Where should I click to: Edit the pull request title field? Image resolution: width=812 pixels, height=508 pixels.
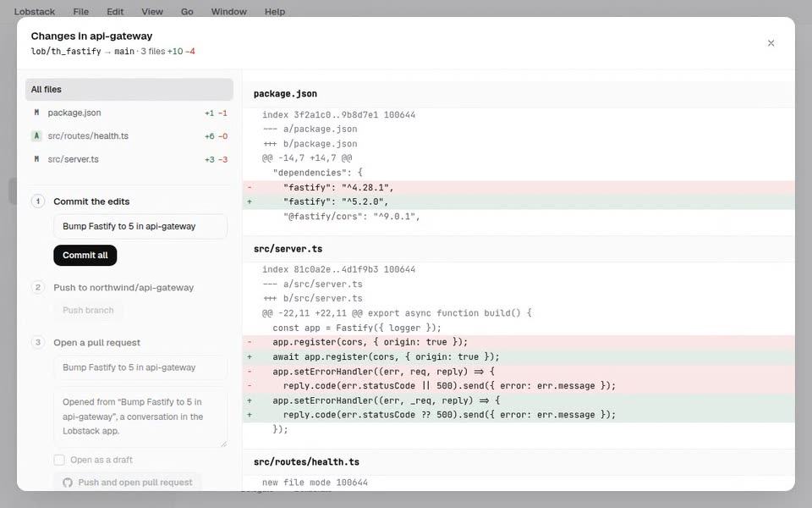(x=140, y=367)
